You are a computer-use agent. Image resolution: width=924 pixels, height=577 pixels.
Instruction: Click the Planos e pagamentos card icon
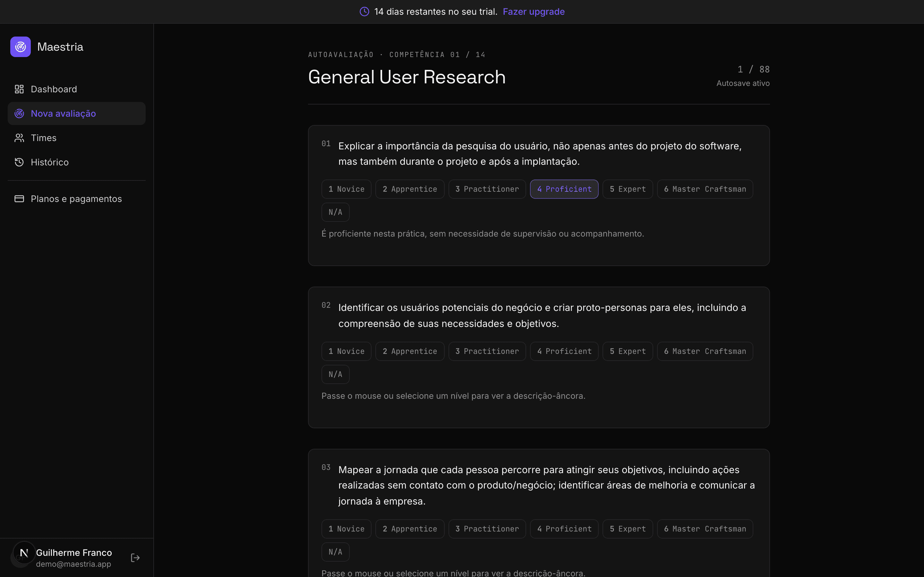[x=19, y=199]
